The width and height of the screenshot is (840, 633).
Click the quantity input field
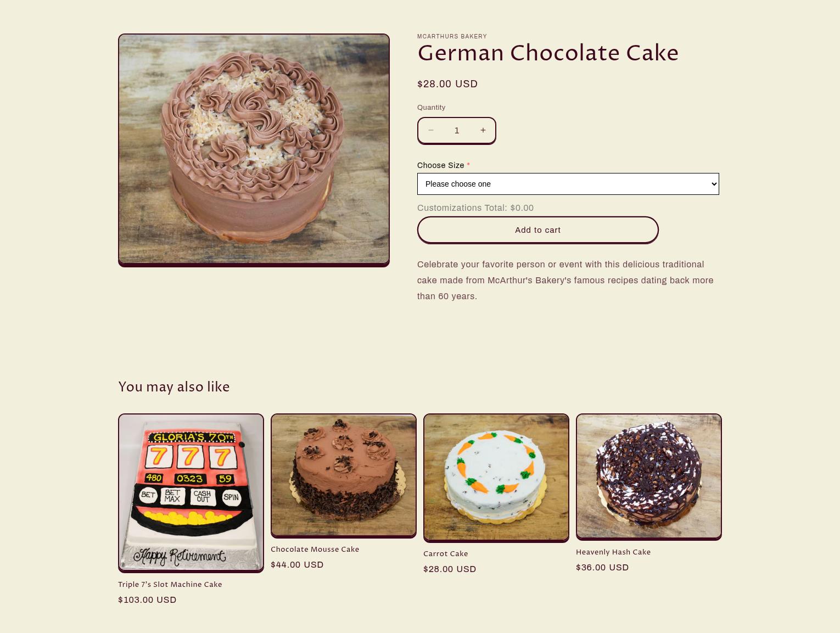pyautogui.click(x=457, y=130)
